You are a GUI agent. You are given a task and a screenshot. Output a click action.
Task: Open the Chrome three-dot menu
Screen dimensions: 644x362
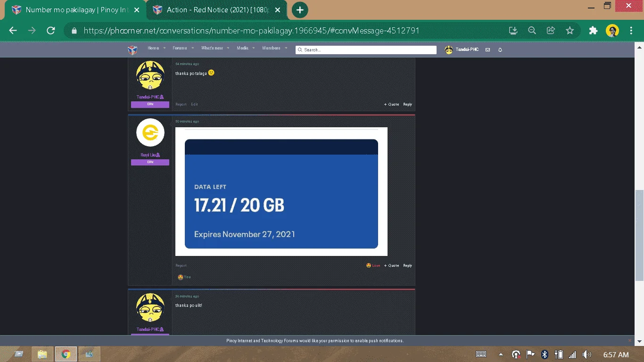[x=631, y=31]
